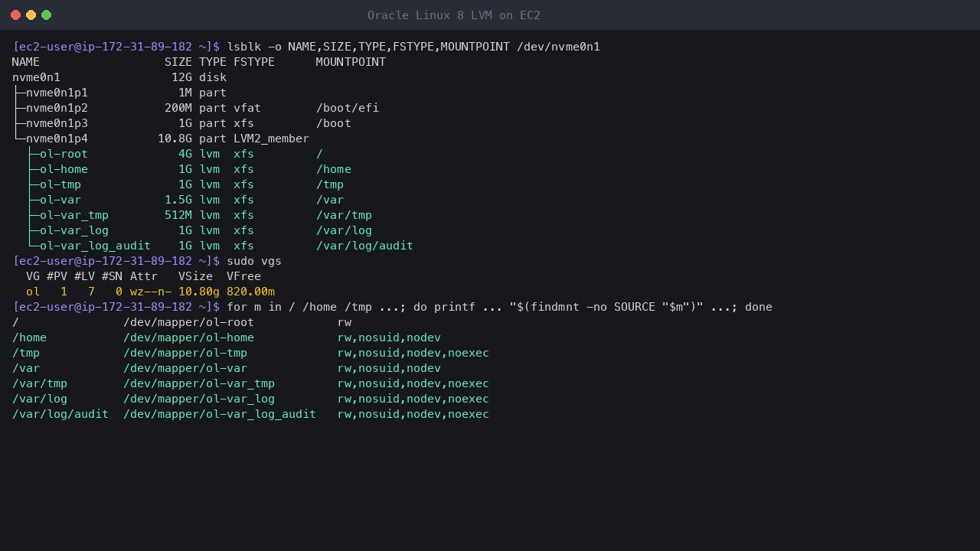Click the window title 'Oracle Linux 8 LVM on EC2'
The image size is (980, 551).
click(454, 15)
